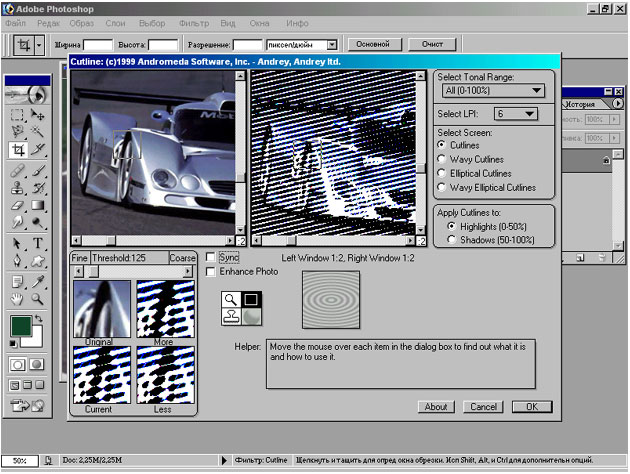Select the Gradient tool
Image resolution: width=630 pixels, height=474 pixels.
[37, 205]
